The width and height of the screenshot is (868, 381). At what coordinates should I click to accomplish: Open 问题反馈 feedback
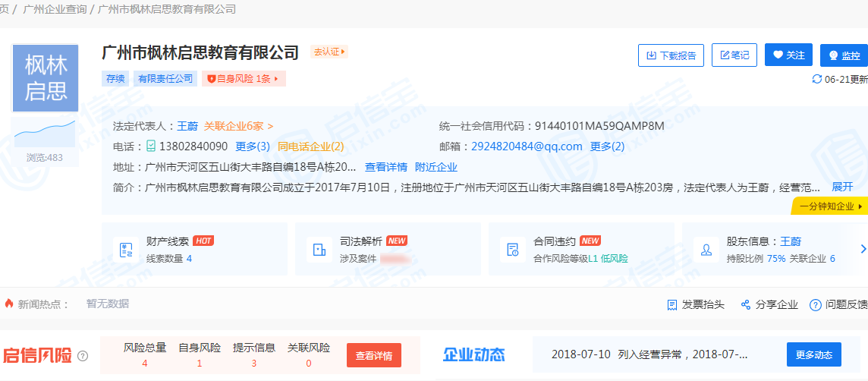point(838,304)
